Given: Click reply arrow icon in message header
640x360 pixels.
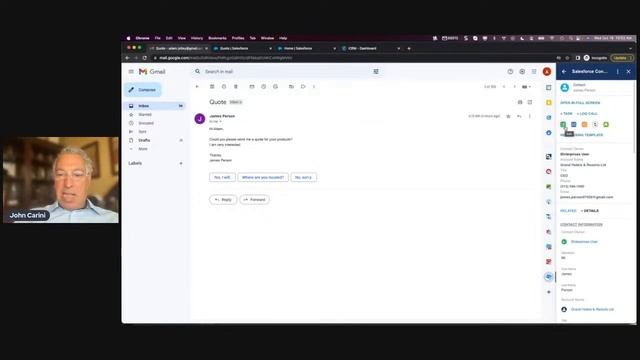Looking at the screenshot, I should (519, 116).
